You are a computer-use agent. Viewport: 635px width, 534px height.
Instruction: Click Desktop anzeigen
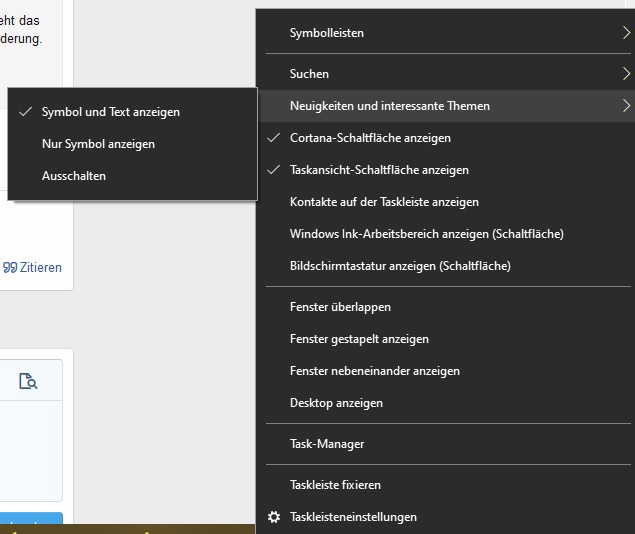tap(336, 403)
